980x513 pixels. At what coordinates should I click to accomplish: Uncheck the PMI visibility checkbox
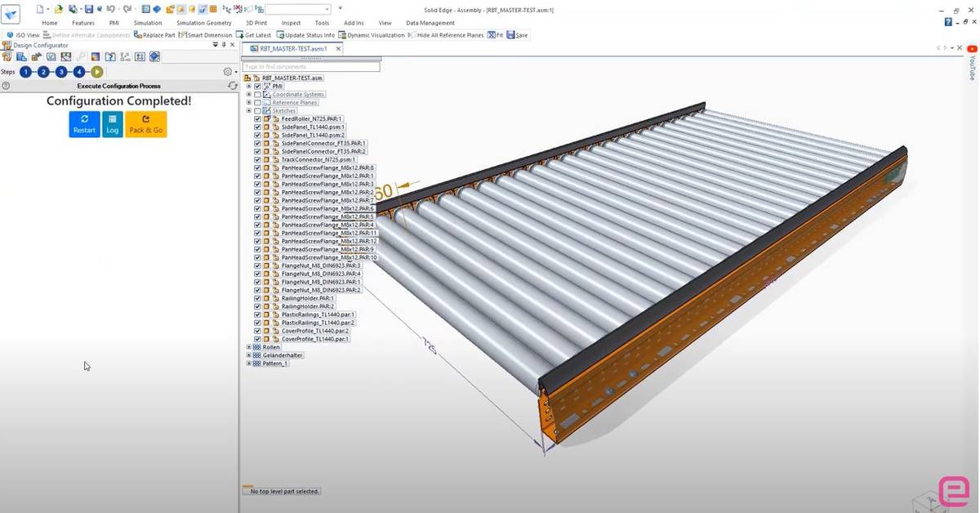(257, 85)
